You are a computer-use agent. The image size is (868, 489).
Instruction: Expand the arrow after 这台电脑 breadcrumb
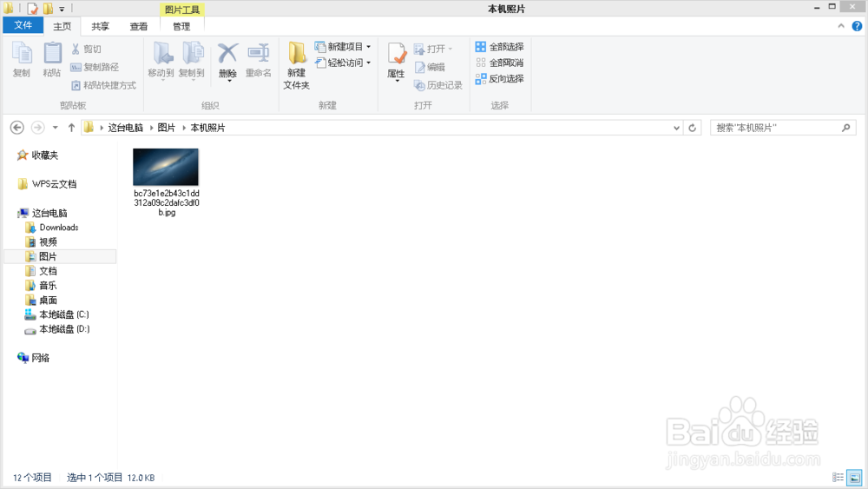[x=151, y=128]
